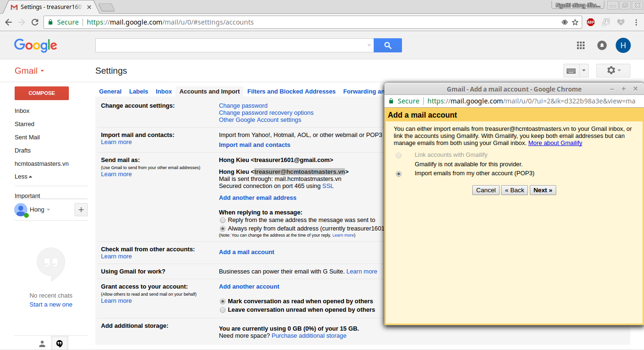
Task: Click the blue search magnifier button
Action: pyautogui.click(x=388, y=45)
